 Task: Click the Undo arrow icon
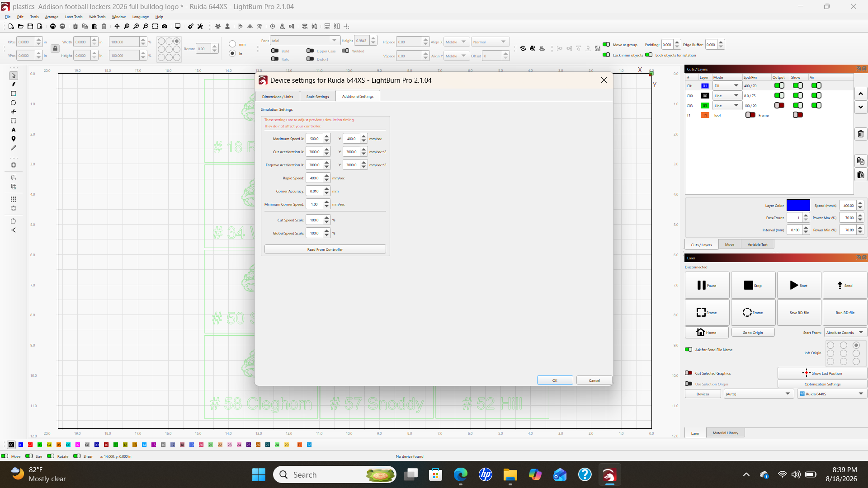click(53, 26)
